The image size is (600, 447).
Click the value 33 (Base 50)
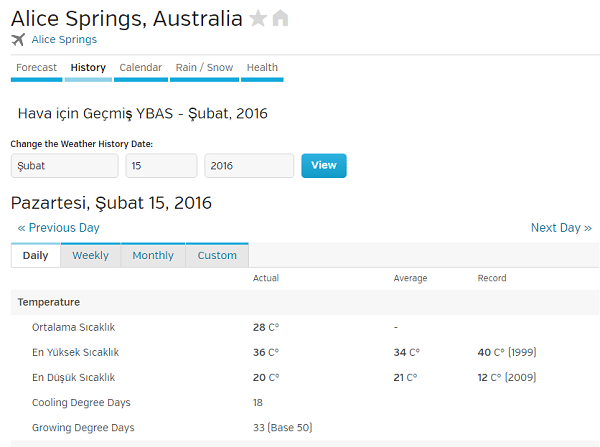pyautogui.click(x=282, y=428)
